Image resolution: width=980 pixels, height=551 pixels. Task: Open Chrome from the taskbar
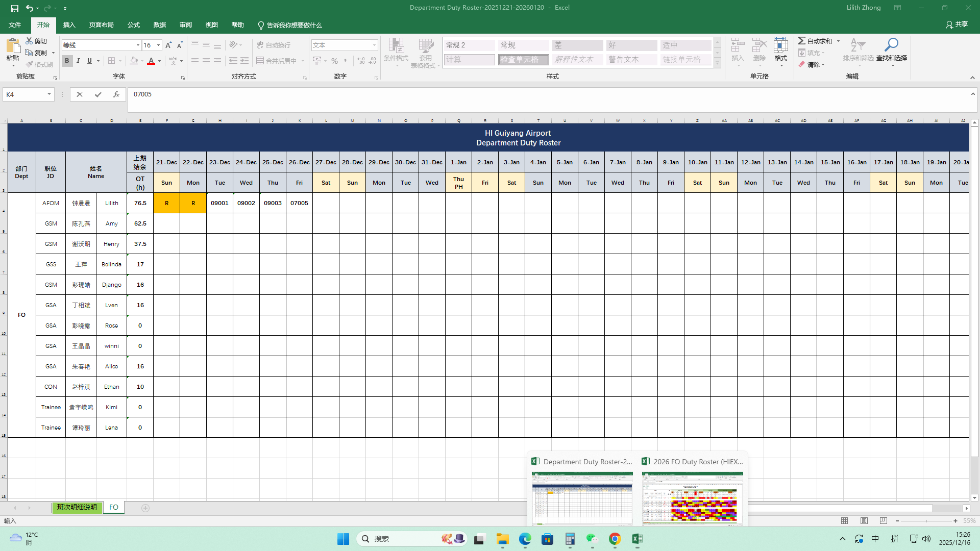pos(615,539)
